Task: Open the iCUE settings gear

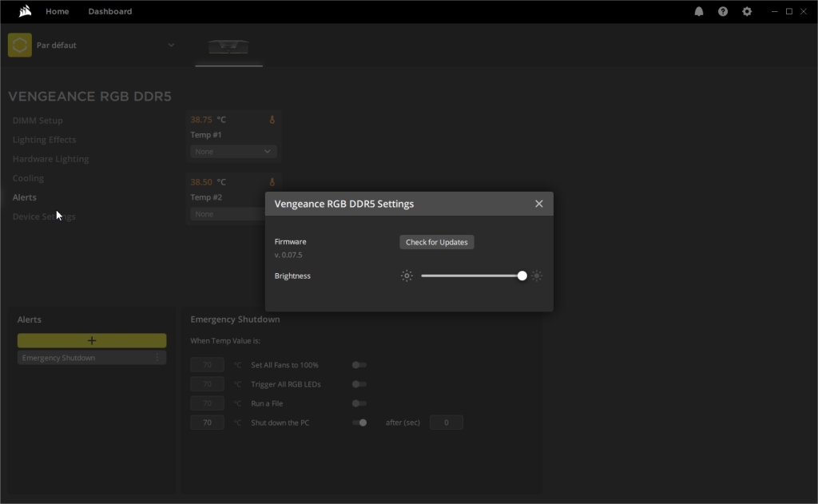Action: point(747,11)
